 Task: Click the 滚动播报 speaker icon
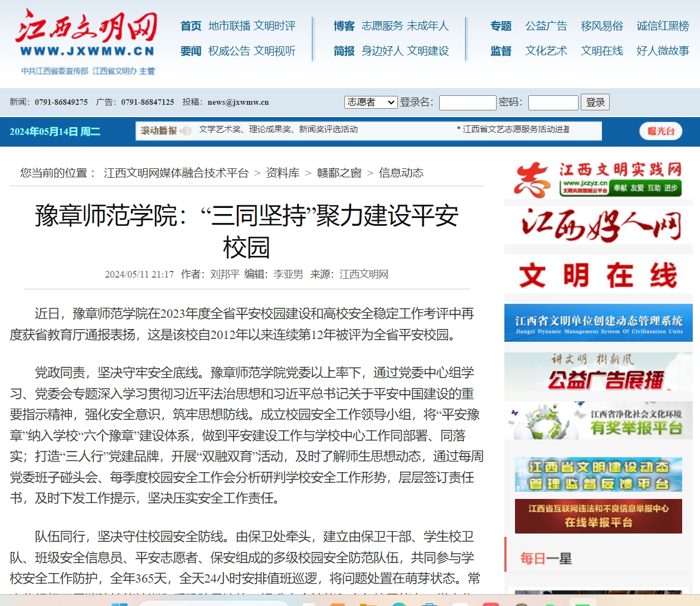pos(186,130)
